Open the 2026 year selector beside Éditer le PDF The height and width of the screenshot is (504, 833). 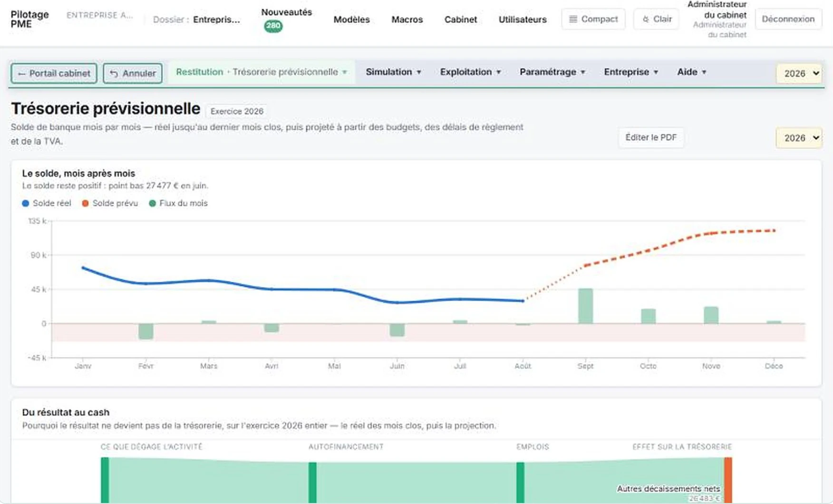(x=799, y=138)
